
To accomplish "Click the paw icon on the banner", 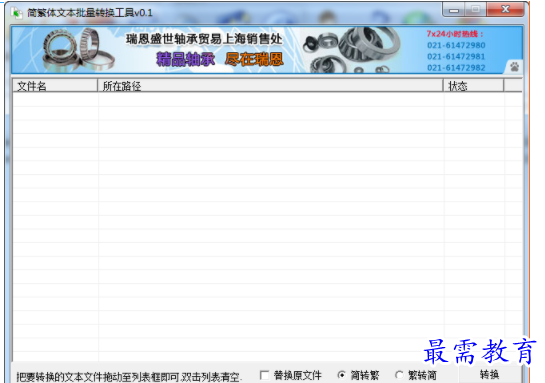I will 515,66.
